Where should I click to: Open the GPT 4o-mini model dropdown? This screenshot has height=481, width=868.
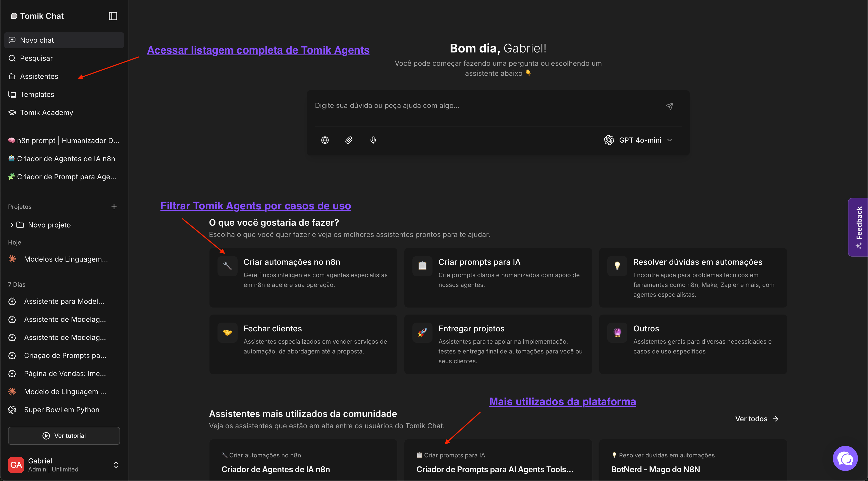[638, 140]
